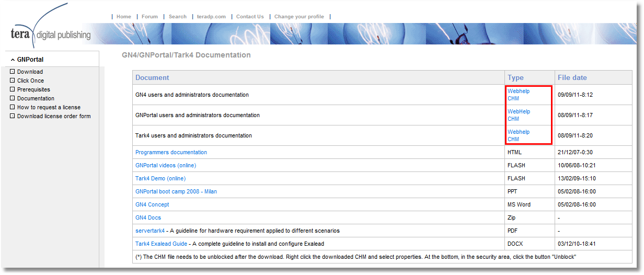Open Webhelp for Tark4 users documentation
Screen dimensions: 644x275
click(519, 132)
